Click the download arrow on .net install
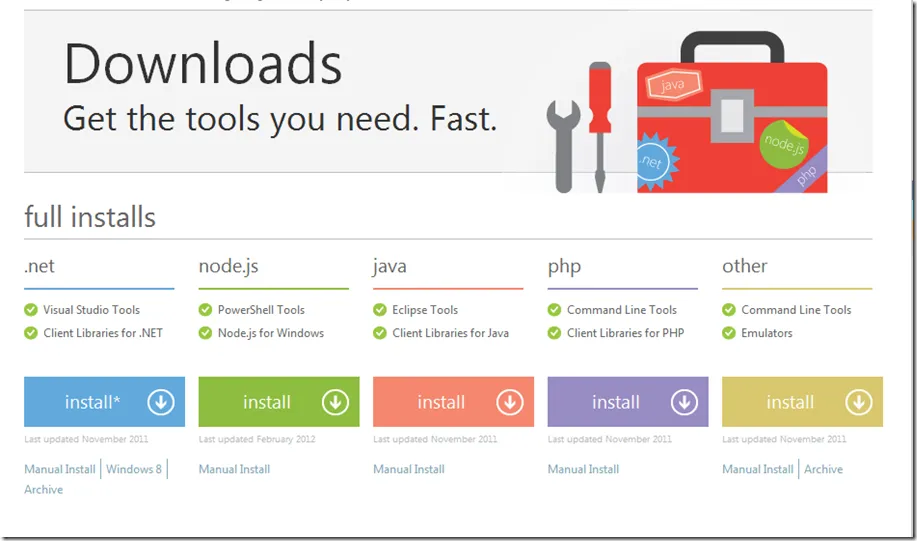 [161, 402]
